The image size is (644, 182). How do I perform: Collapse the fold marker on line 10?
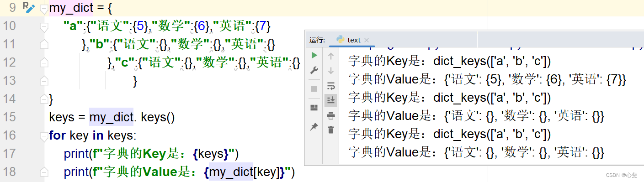(x=44, y=27)
